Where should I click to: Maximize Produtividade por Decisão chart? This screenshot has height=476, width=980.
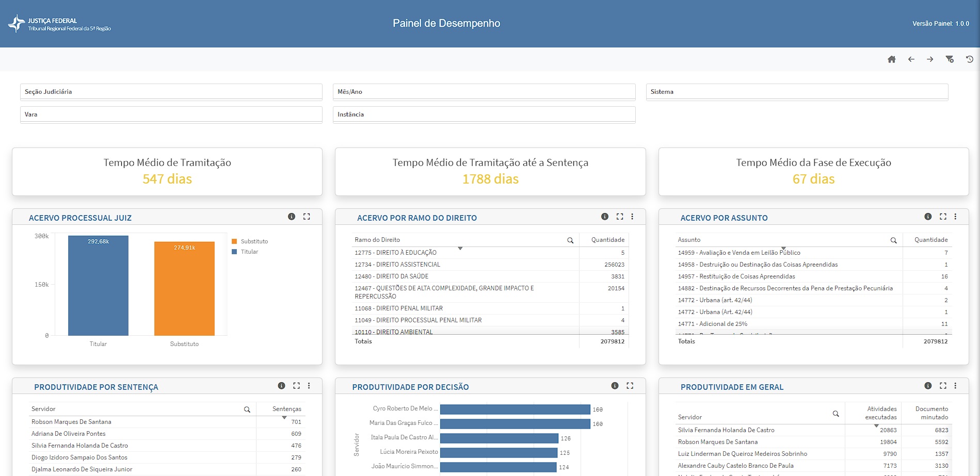coord(630,386)
